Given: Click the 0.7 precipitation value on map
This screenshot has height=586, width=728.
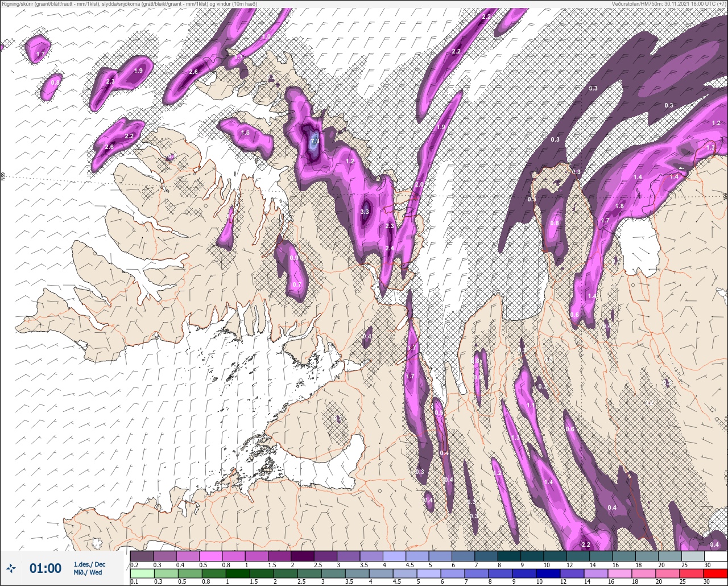Looking at the screenshot, I should 296,285.
